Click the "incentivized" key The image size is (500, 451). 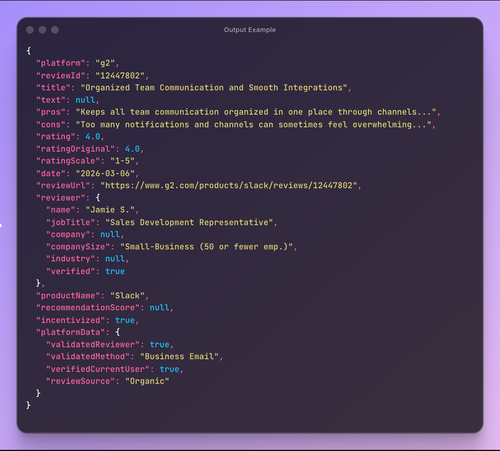[x=71, y=320]
